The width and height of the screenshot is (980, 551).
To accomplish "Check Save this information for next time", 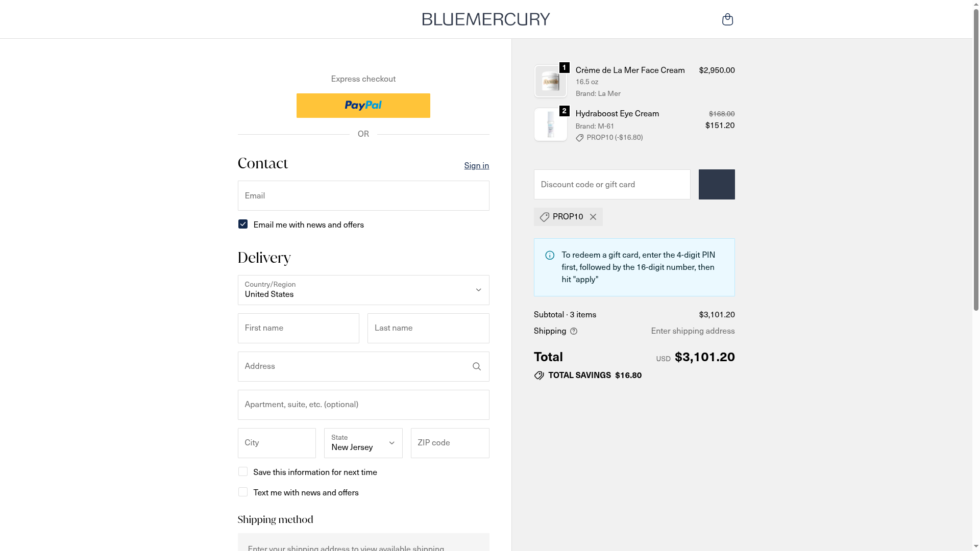I will [243, 472].
